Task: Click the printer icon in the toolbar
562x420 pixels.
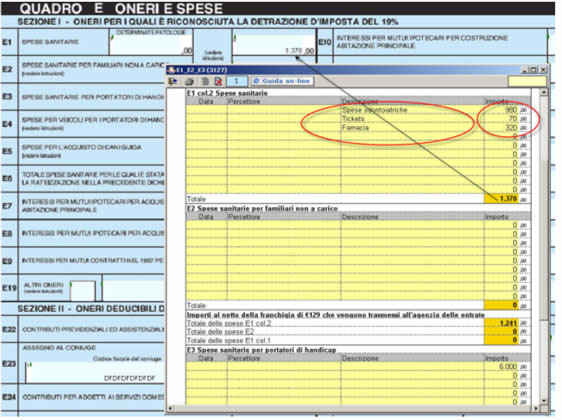Action: pyautogui.click(x=189, y=81)
